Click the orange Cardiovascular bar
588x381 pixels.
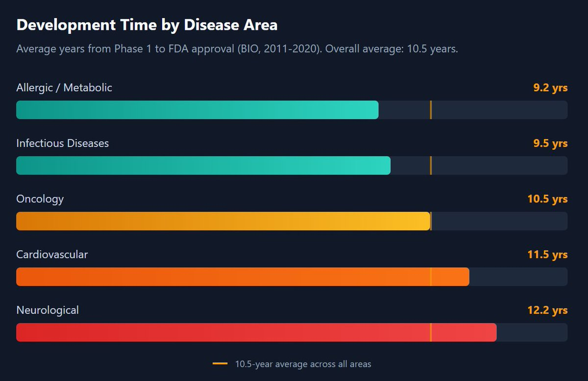[x=243, y=277]
